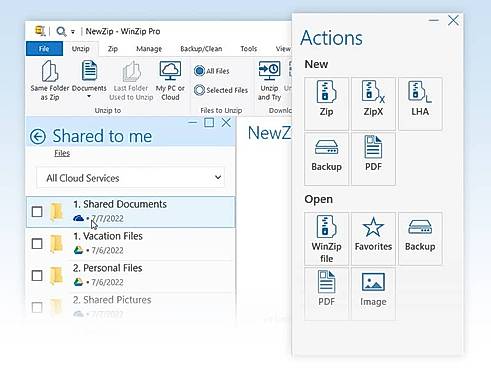The image size is (491, 368).
Task: Open the Favorites star in Actions
Action: click(373, 239)
